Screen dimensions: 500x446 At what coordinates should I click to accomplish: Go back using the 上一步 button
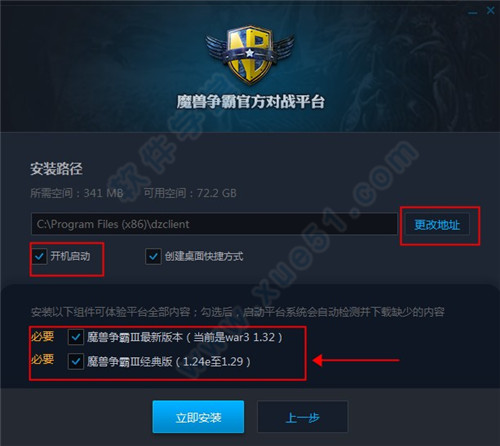[x=303, y=417]
